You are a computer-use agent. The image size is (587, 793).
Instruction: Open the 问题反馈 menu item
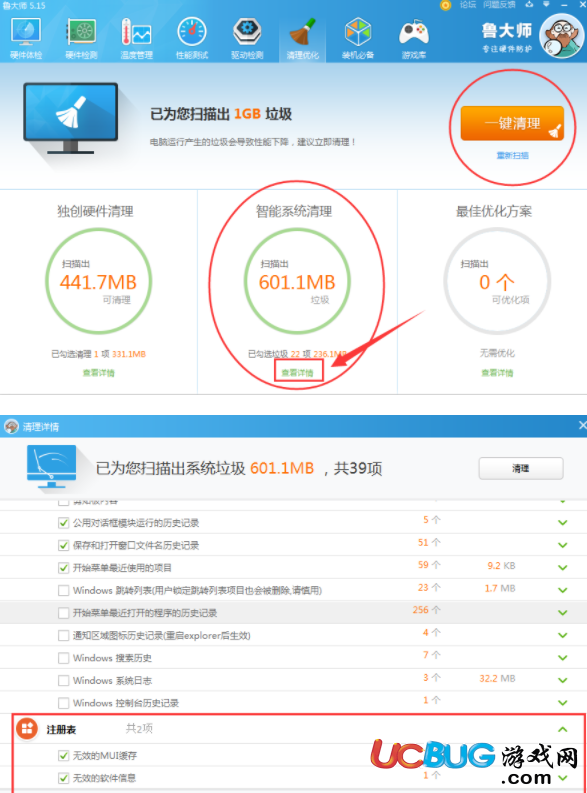tap(499, 5)
